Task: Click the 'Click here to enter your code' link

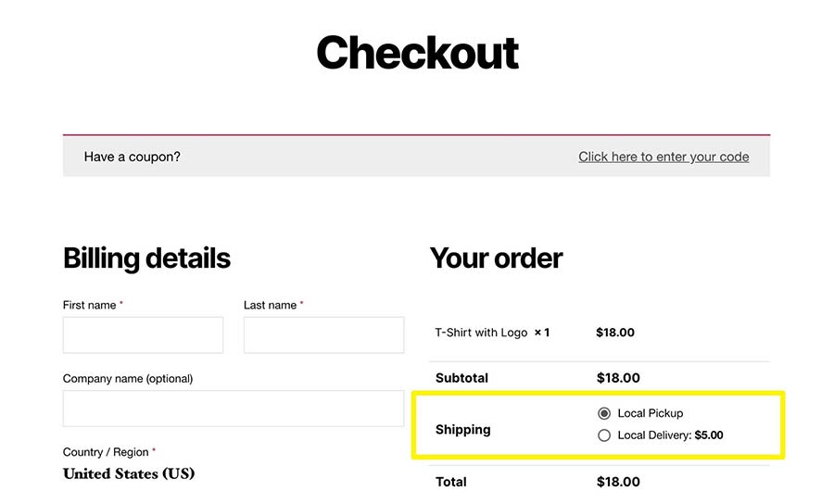Action: tap(663, 157)
